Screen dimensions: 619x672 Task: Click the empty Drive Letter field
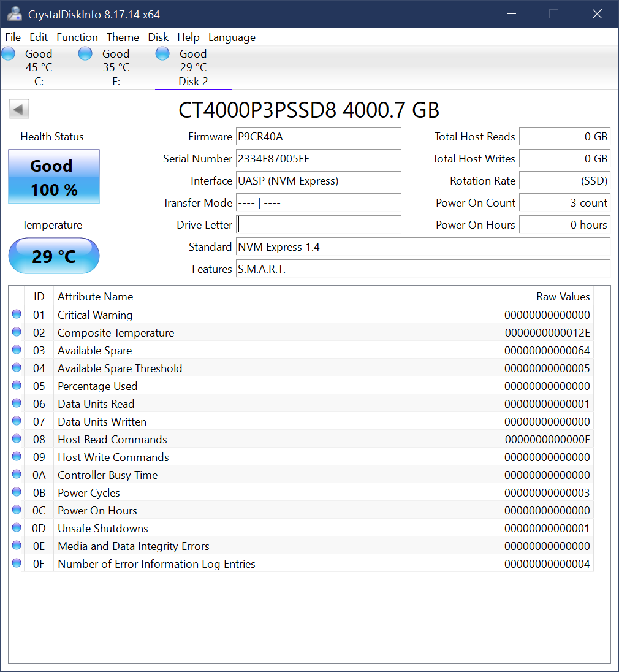(x=318, y=225)
